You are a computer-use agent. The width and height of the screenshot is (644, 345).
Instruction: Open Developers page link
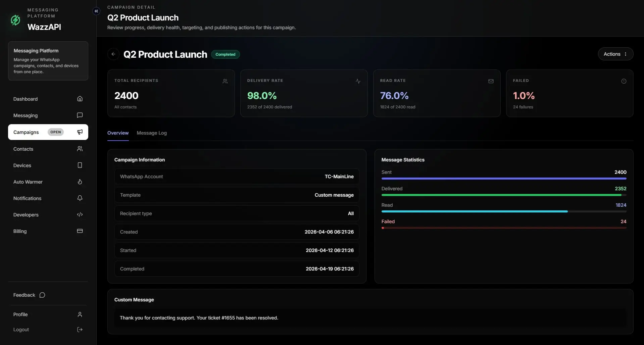coord(48,215)
